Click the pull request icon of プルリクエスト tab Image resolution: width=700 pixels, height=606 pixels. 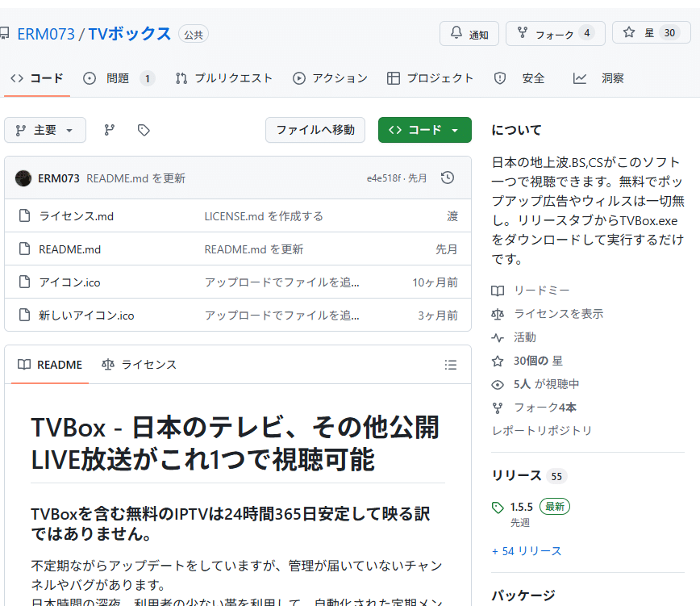[181, 78]
